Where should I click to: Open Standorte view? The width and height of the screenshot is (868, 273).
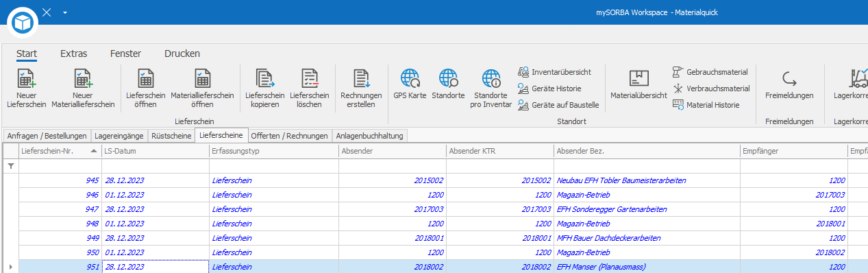tap(448, 84)
